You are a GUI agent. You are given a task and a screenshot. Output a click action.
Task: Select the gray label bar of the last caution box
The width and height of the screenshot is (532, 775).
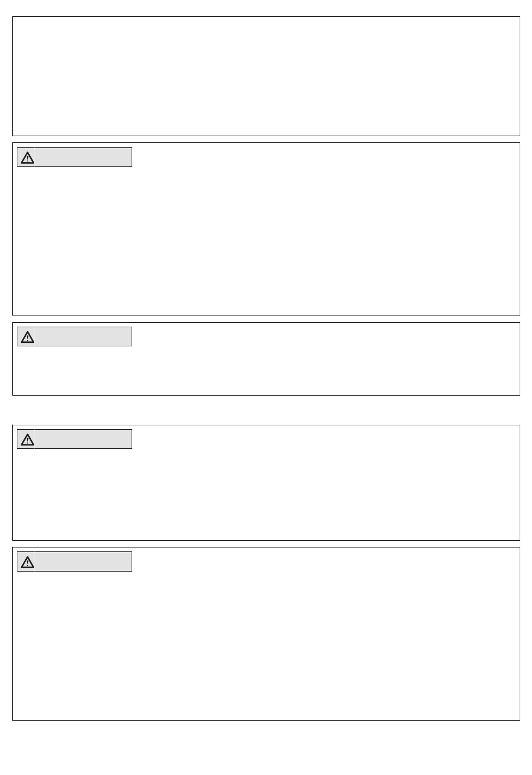74,561
